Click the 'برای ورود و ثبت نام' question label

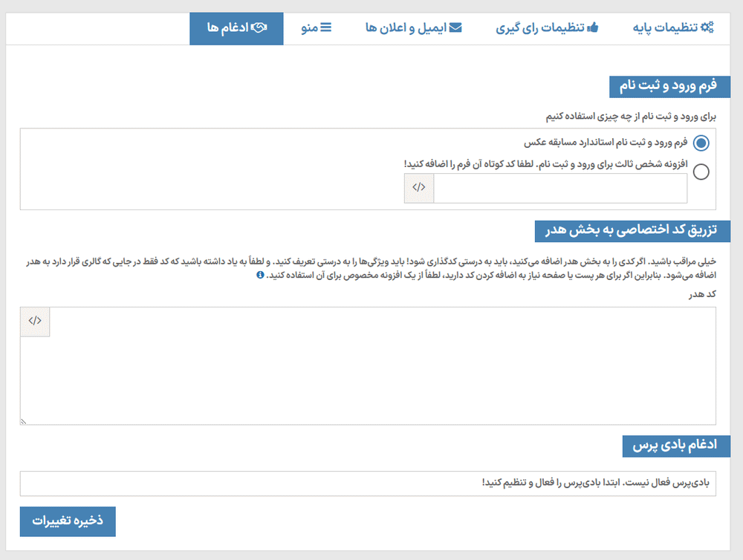tap(631, 116)
